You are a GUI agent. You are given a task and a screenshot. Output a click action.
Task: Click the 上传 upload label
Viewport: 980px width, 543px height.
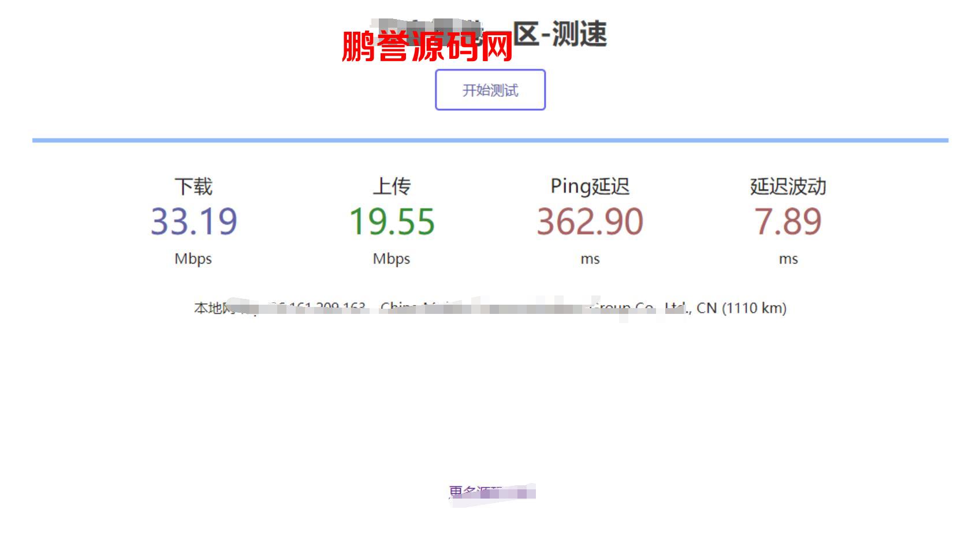392,186
